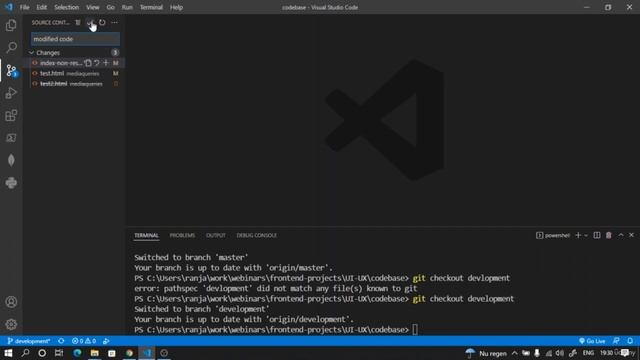
Task: Open the Run menu
Action: click(127, 7)
